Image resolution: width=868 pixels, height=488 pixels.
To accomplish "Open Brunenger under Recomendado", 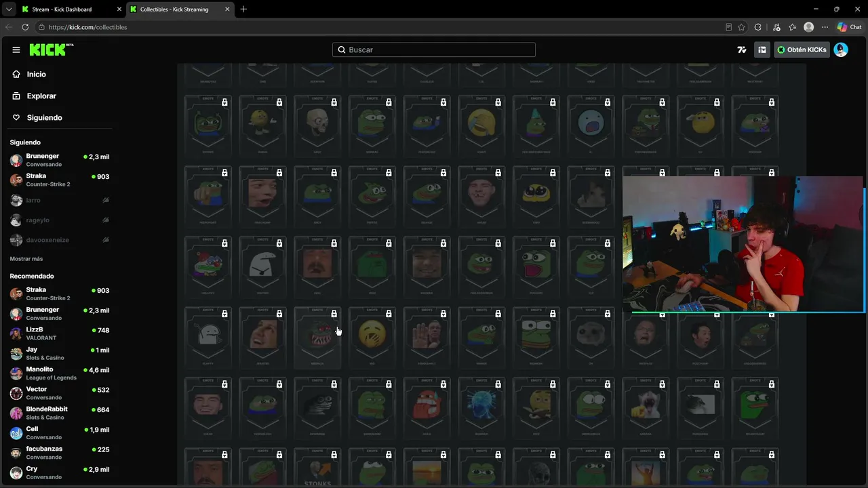I will (60, 314).
